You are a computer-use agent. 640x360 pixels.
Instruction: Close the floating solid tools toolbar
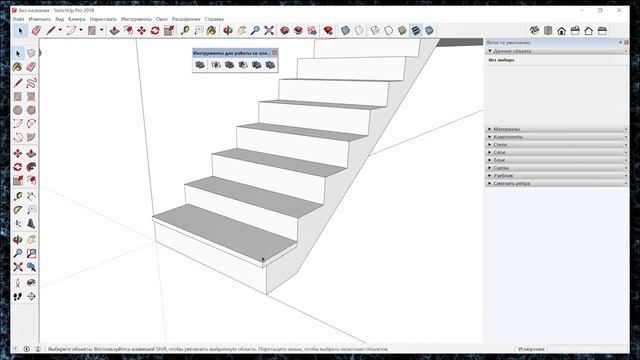(x=275, y=53)
